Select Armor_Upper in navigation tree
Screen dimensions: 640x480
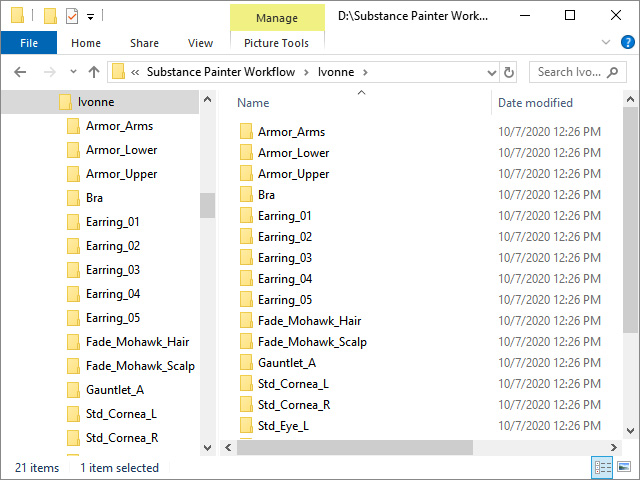pos(121,174)
